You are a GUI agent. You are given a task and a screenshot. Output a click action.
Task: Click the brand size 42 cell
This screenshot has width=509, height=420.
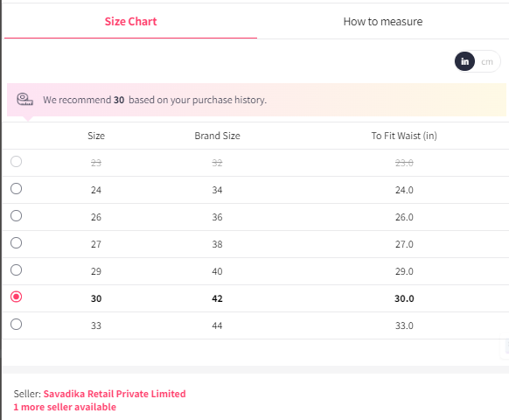click(x=217, y=298)
